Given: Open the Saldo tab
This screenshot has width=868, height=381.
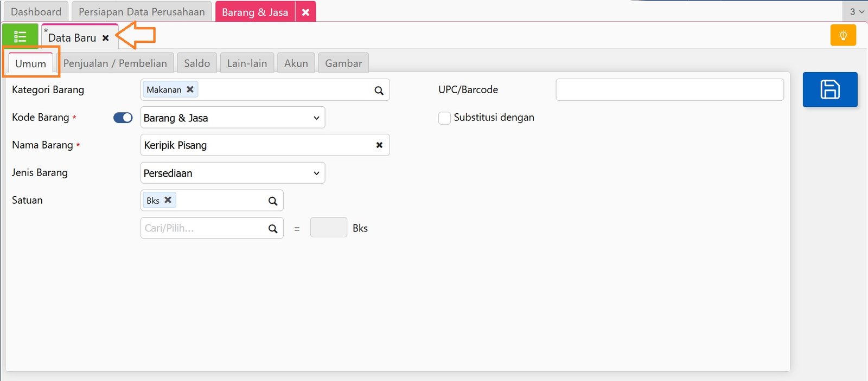Looking at the screenshot, I should 197,63.
